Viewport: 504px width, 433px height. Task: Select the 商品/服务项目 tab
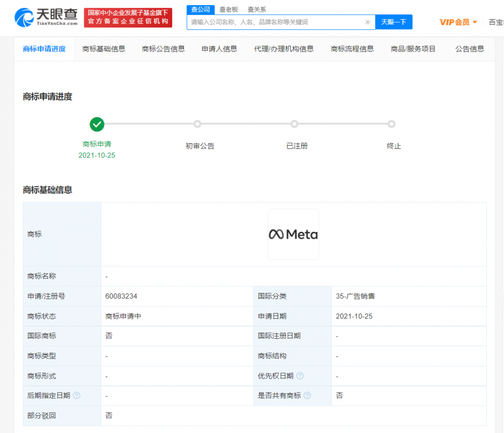pos(413,49)
